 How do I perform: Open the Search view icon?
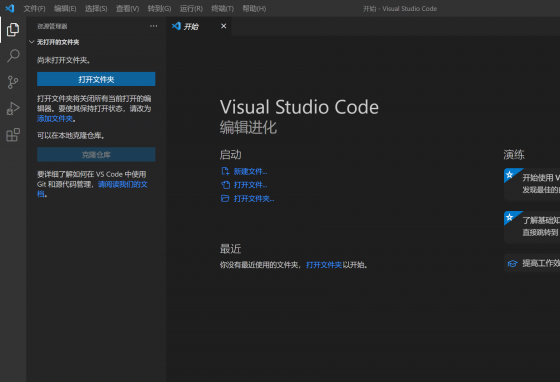point(13,56)
